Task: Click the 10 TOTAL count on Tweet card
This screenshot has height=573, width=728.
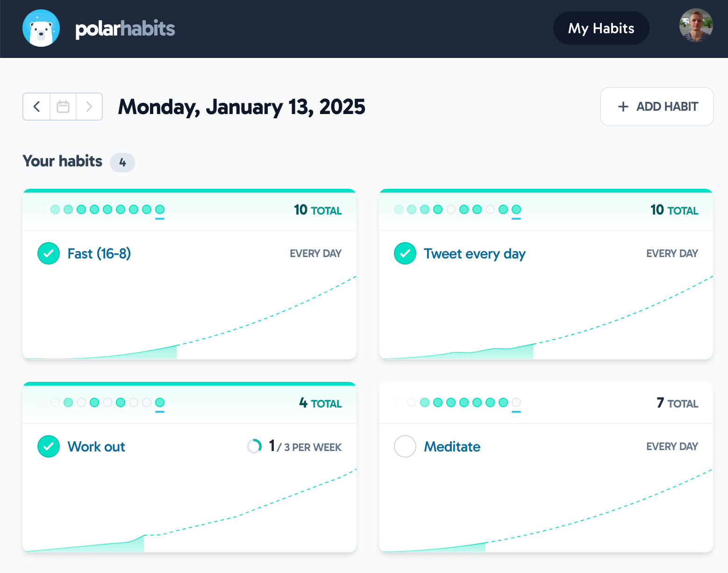Action: click(674, 210)
